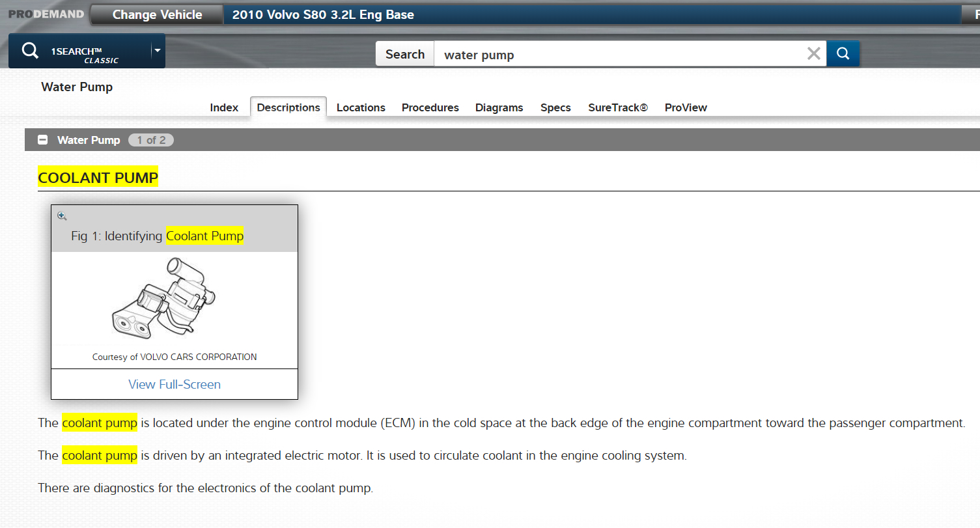The width and height of the screenshot is (980, 528).
Task: Collapse the Water Pump section
Action: click(43, 140)
